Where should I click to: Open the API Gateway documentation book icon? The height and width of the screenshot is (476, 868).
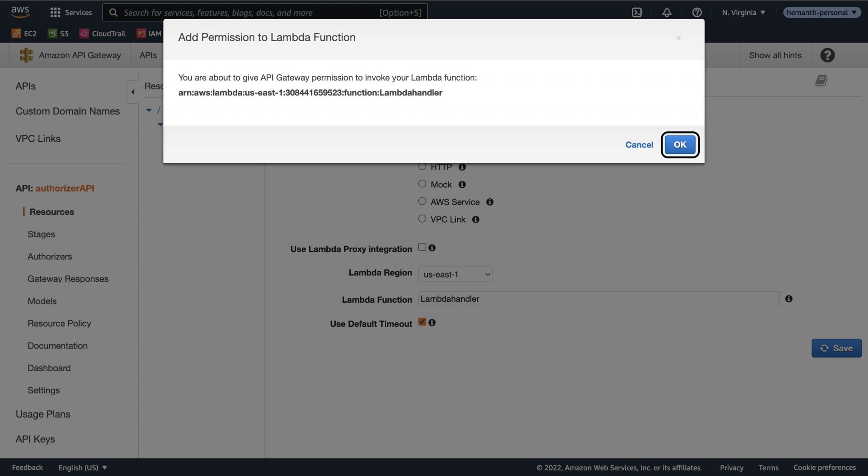(821, 81)
